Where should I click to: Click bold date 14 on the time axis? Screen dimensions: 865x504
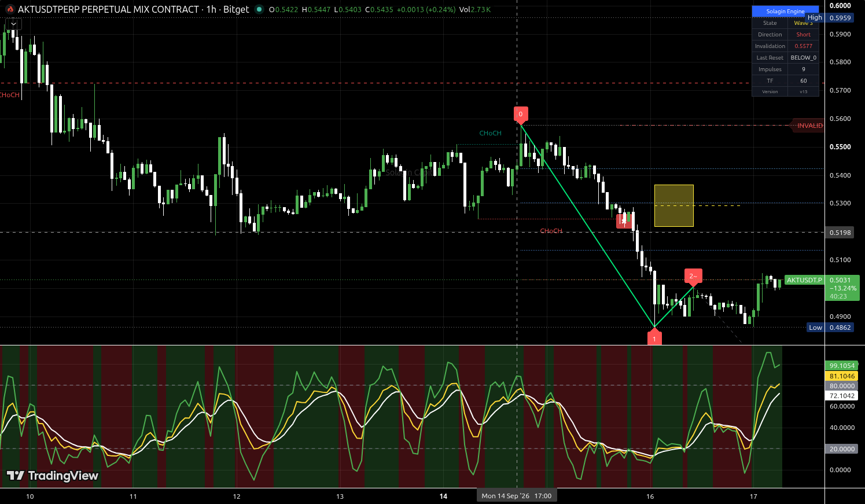tap(443, 496)
